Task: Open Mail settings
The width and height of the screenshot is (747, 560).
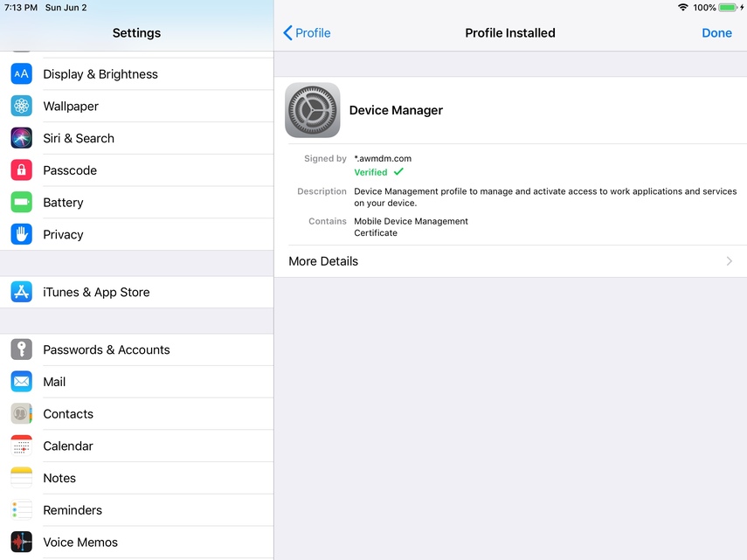Action: 54,382
